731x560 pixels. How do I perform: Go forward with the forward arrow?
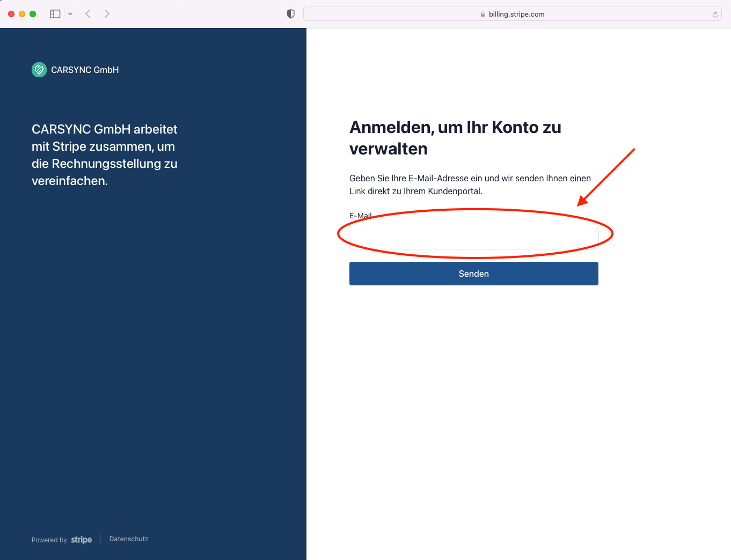(x=107, y=14)
